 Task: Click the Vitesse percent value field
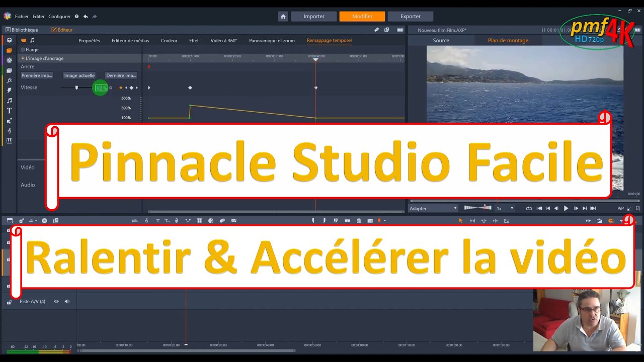point(101,88)
